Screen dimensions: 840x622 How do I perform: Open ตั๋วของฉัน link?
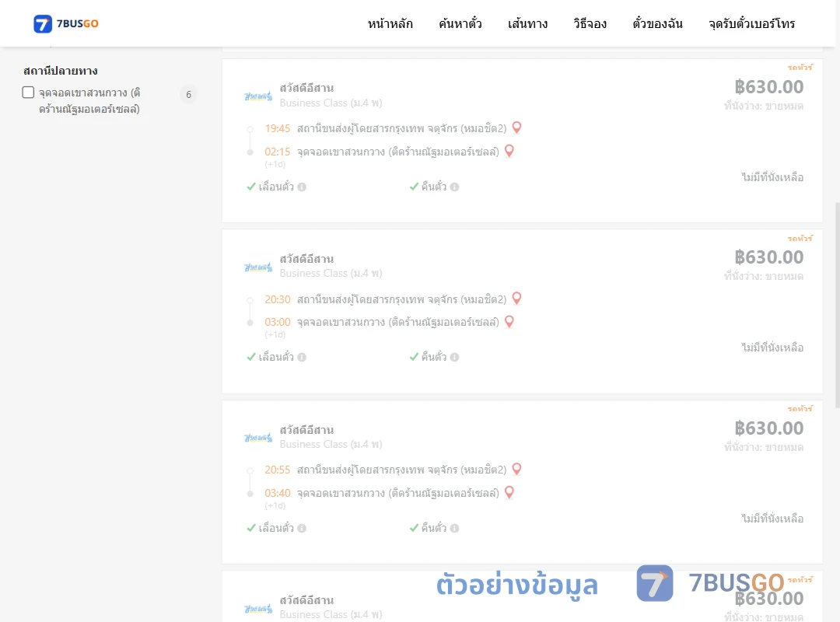657,23
